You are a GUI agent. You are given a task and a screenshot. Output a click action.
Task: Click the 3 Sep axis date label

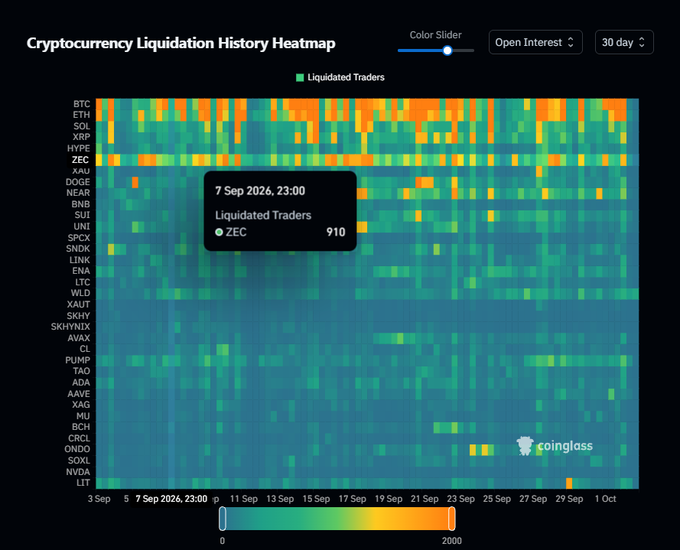pyautogui.click(x=99, y=499)
